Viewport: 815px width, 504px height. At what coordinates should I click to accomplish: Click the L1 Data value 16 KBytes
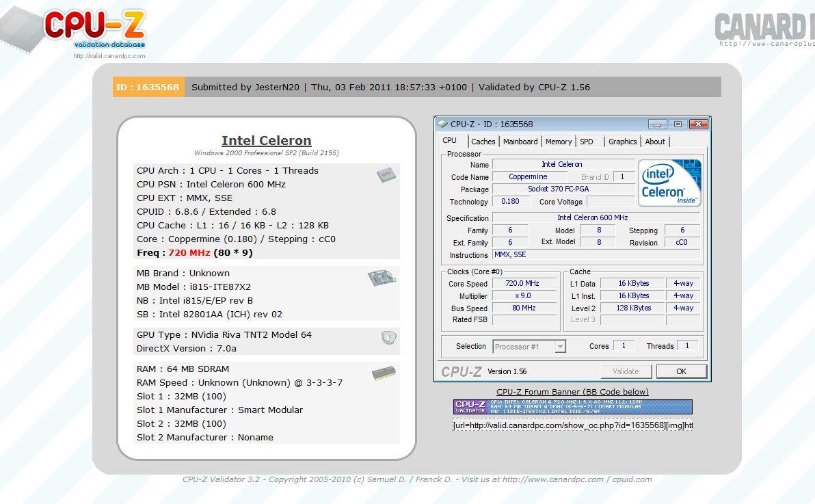click(x=633, y=284)
